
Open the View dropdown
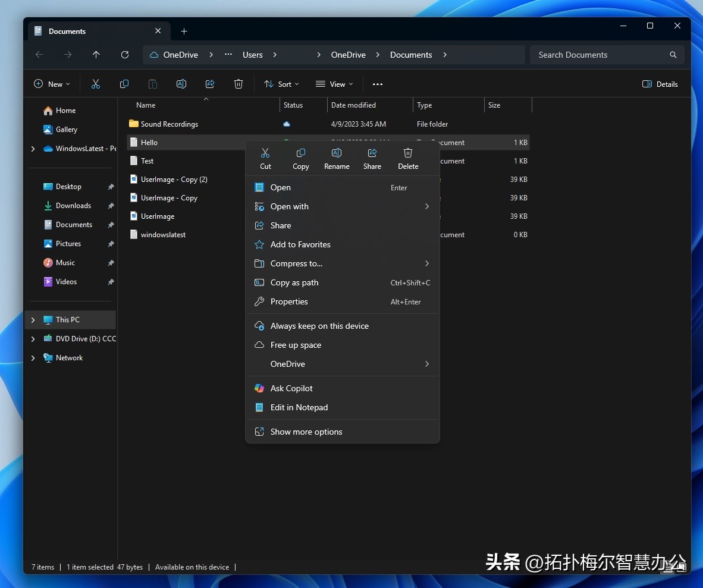coord(334,84)
